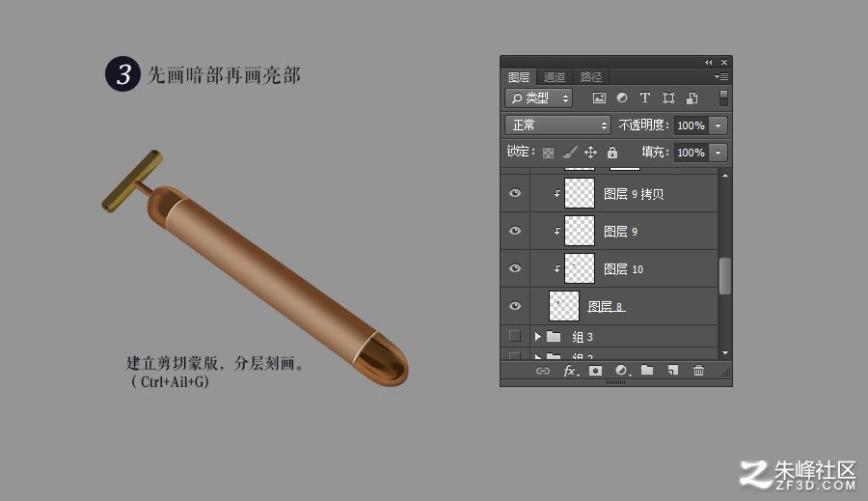Screen dimensions: 868x501
Task: Click the layers scrollbar down arrow
Action: (724, 353)
